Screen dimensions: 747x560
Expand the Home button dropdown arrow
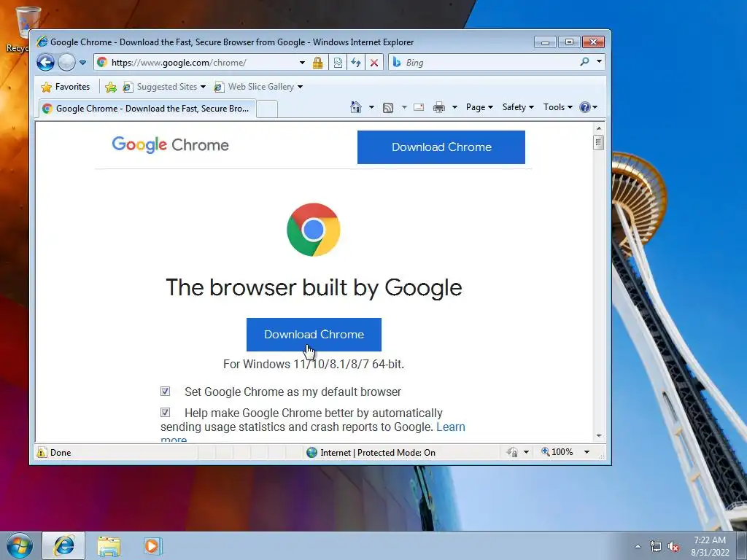371,107
